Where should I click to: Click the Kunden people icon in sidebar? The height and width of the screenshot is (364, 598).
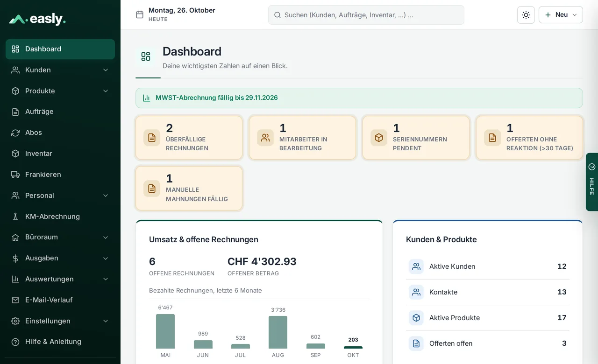15,70
